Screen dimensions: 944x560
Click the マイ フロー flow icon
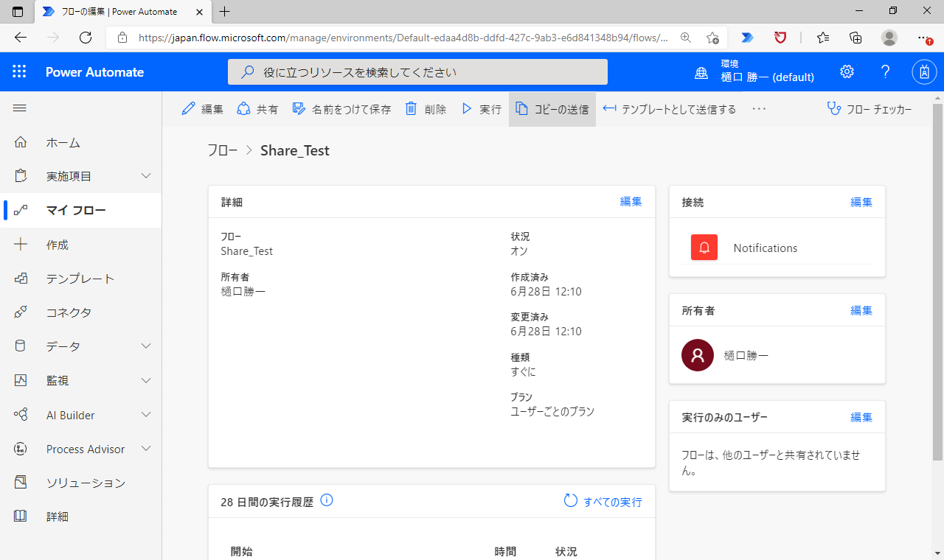pos(21,210)
